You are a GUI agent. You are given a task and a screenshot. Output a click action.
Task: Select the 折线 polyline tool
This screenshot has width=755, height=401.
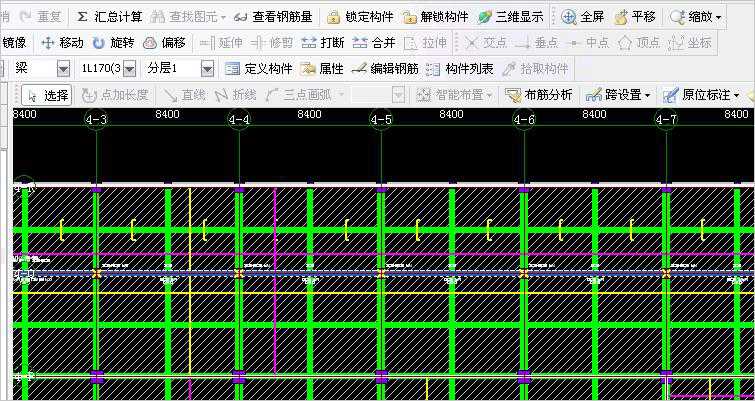click(x=235, y=95)
